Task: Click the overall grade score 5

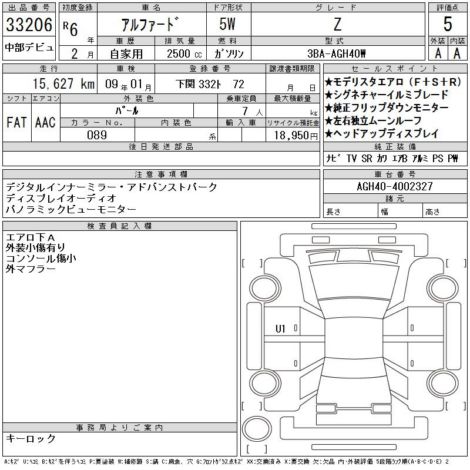Action: tap(448, 24)
